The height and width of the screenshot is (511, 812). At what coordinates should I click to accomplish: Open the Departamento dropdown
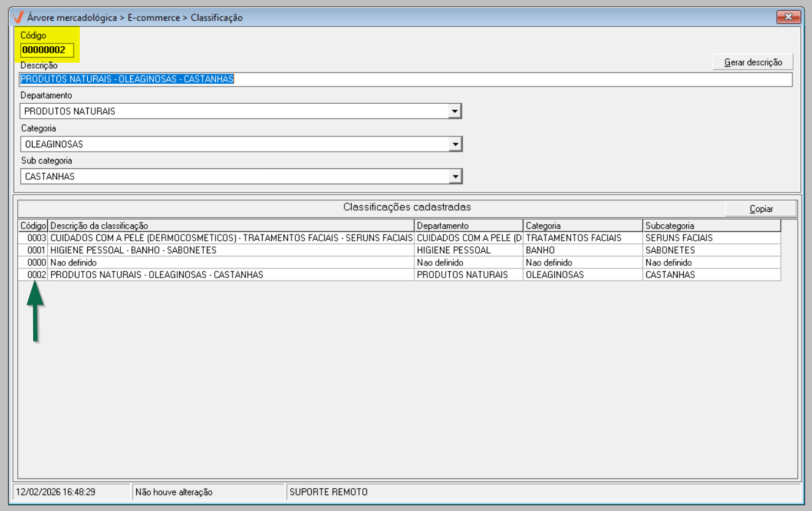coord(455,111)
